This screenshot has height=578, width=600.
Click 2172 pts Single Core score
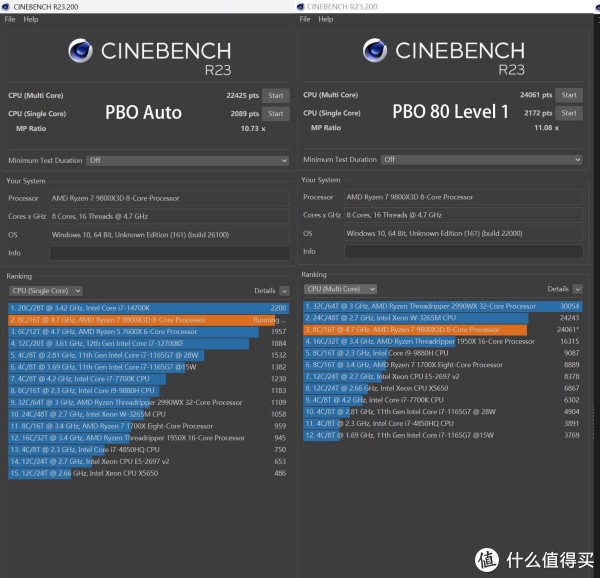tap(538, 113)
